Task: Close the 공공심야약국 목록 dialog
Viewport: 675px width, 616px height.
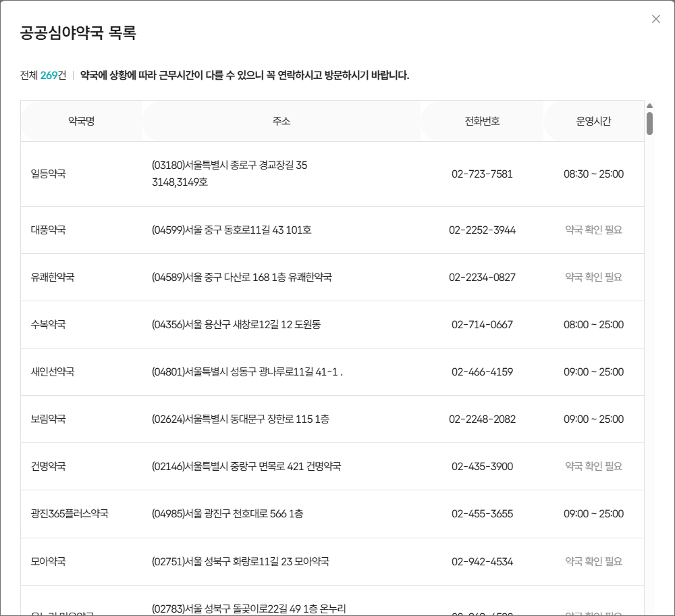Action: point(655,19)
